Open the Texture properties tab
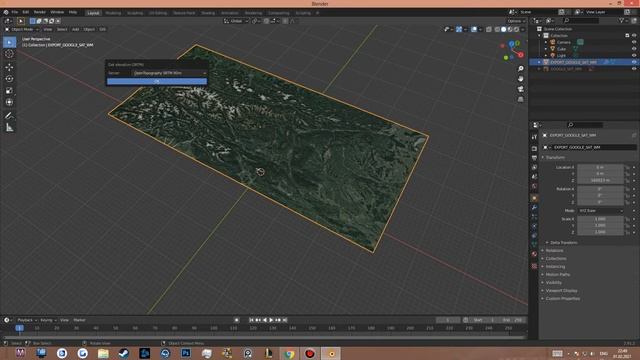 pyautogui.click(x=534, y=266)
